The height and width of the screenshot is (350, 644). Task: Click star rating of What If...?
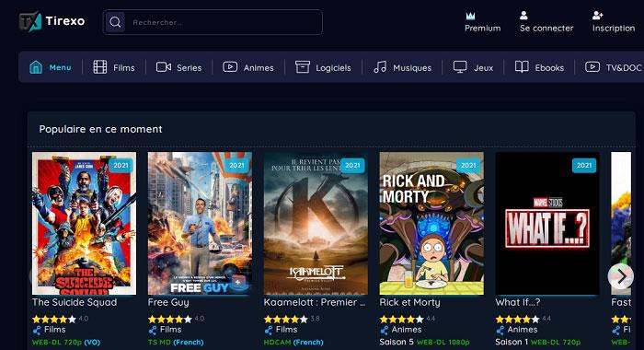tap(517, 319)
